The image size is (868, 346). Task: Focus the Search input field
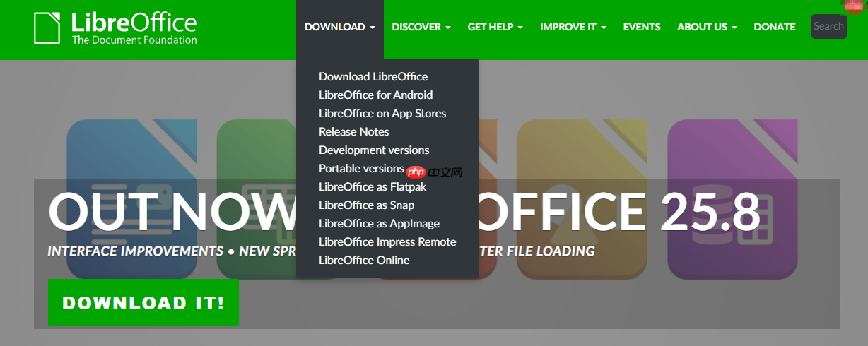tap(828, 27)
